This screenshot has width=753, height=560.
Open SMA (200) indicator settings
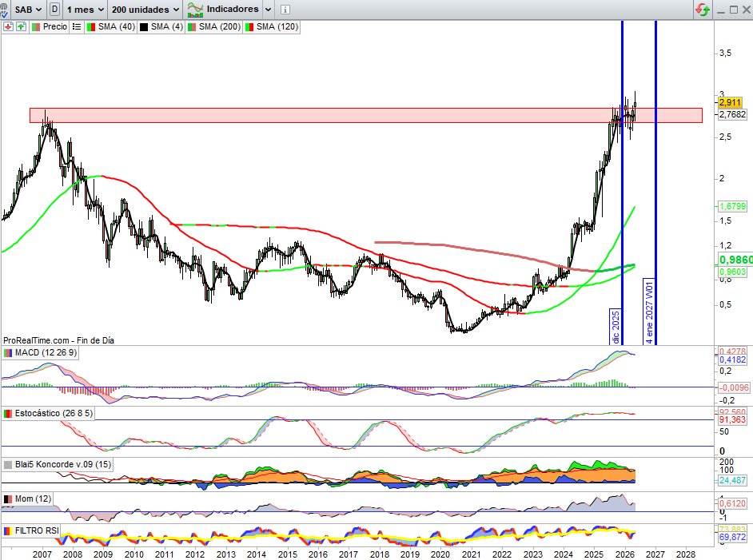click(x=220, y=27)
